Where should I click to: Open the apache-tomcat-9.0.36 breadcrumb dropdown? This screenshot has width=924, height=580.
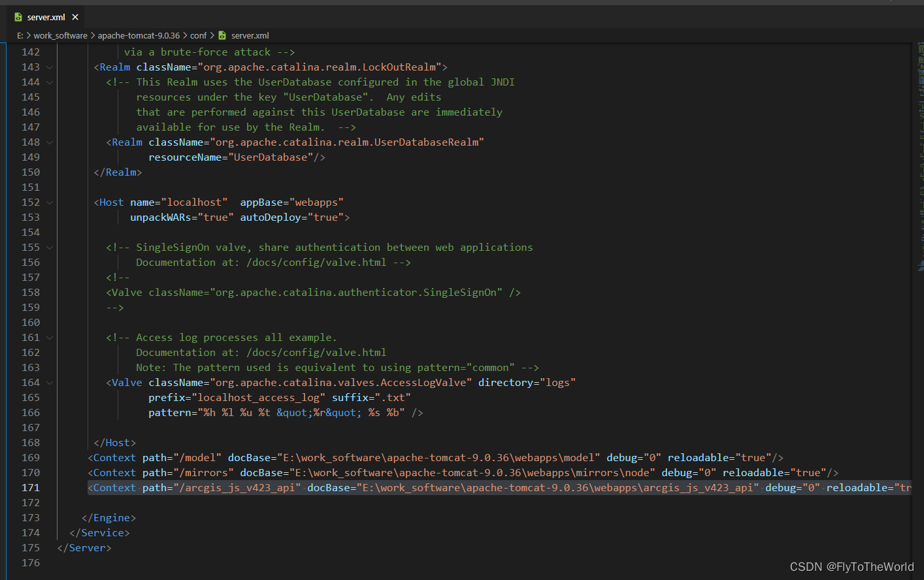[138, 35]
